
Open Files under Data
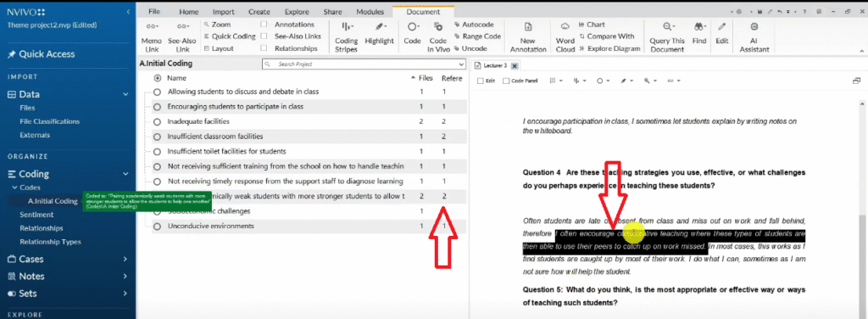(x=27, y=108)
